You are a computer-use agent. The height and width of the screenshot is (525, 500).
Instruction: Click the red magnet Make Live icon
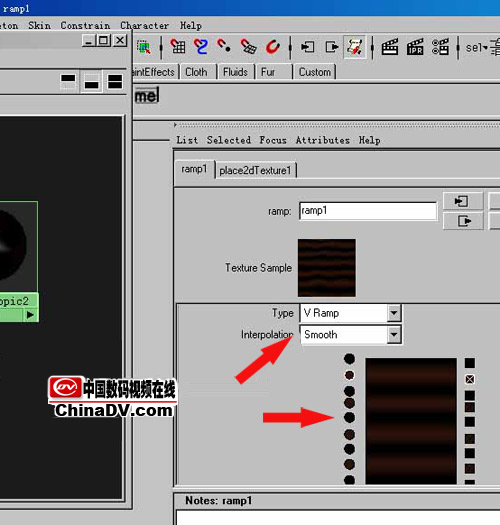click(273, 47)
